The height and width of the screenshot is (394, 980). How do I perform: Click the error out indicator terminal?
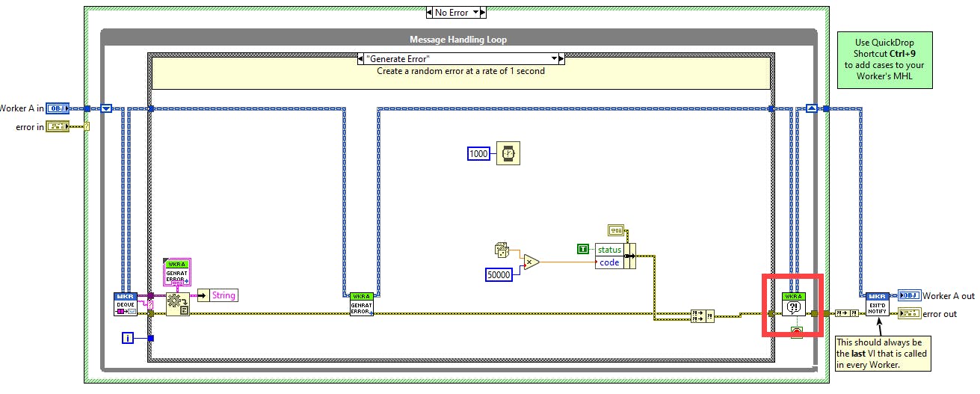coord(910,313)
